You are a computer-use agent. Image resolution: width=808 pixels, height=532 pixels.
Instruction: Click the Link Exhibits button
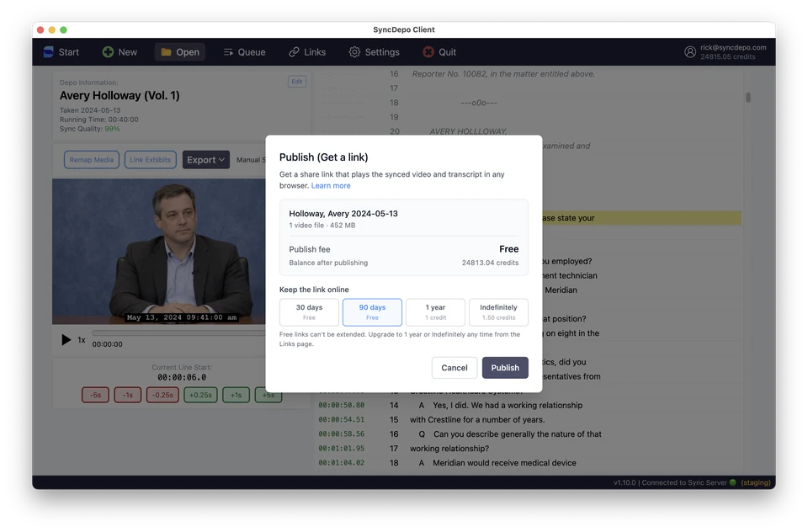[151, 160]
